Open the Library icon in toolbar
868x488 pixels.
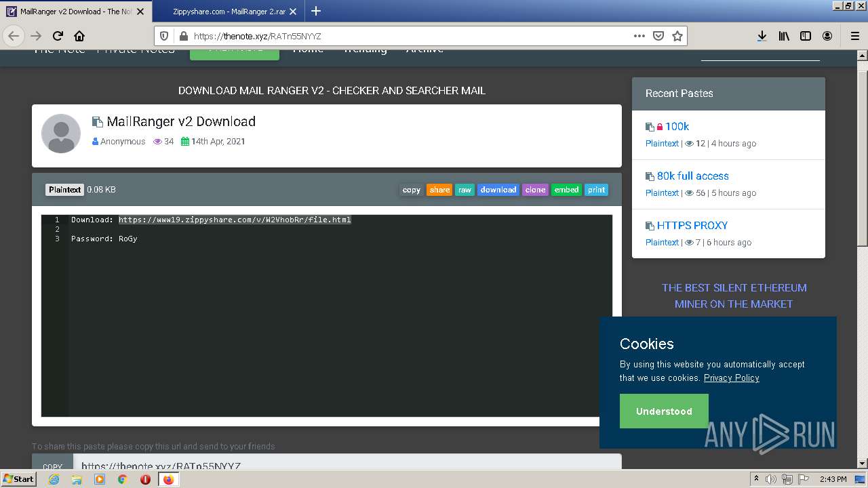coord(784,36)
